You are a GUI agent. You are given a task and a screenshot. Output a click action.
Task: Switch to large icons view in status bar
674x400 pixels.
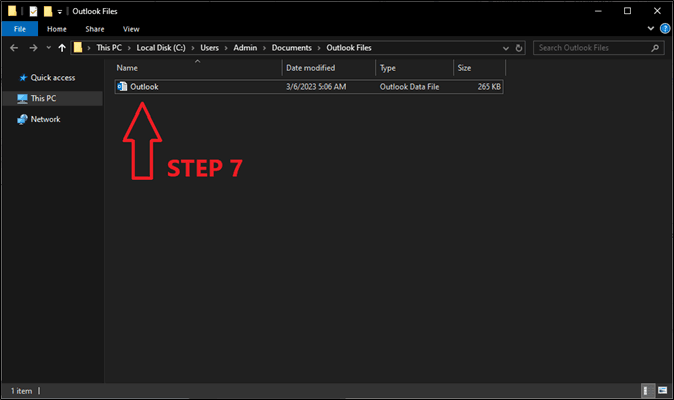click(660, 389)
